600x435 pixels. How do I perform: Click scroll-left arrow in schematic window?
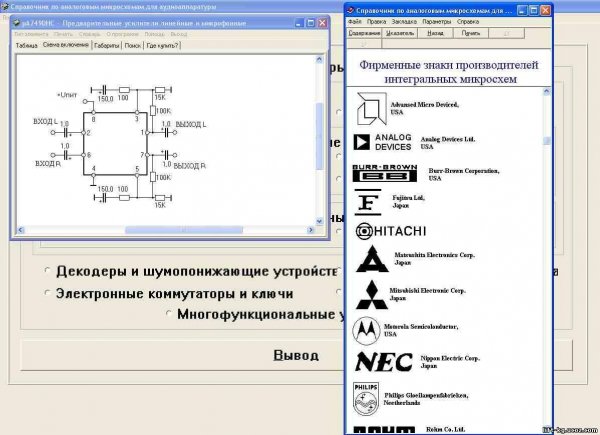(x=21, y=230)
